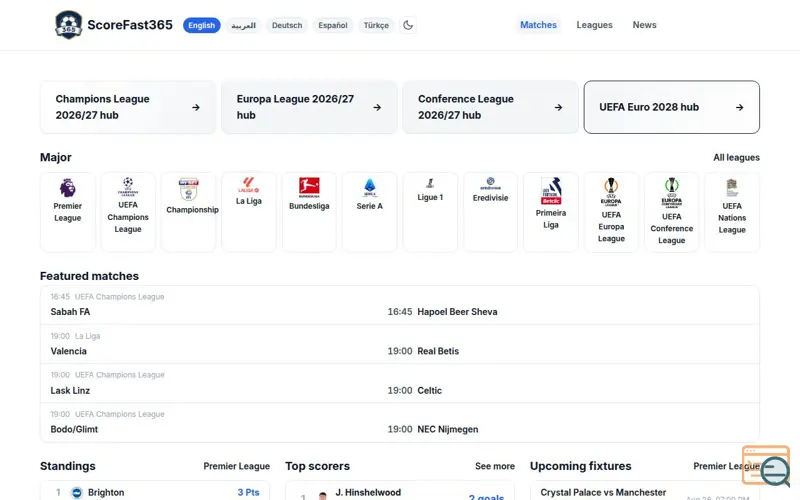The image size is (800, 500).
Task: Click arrow on UEFA Euro 2028 hub
Action: pos(740,108)
